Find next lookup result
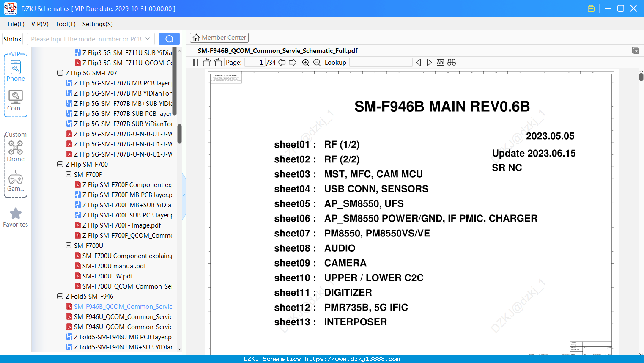Screen dimensions: 644x363 coord(429,63)
